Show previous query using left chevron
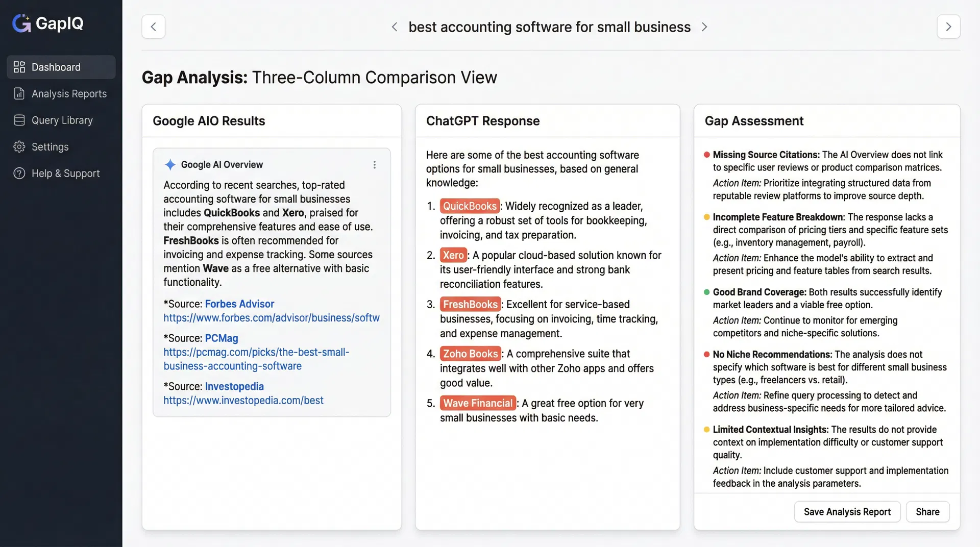This screenshot has width=980, height=547. coord(395,27)
